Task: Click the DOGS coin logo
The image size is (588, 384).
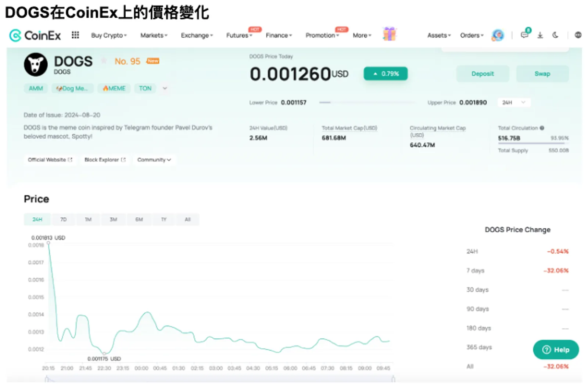Action: pyautogui.click(x=36, y=64)
